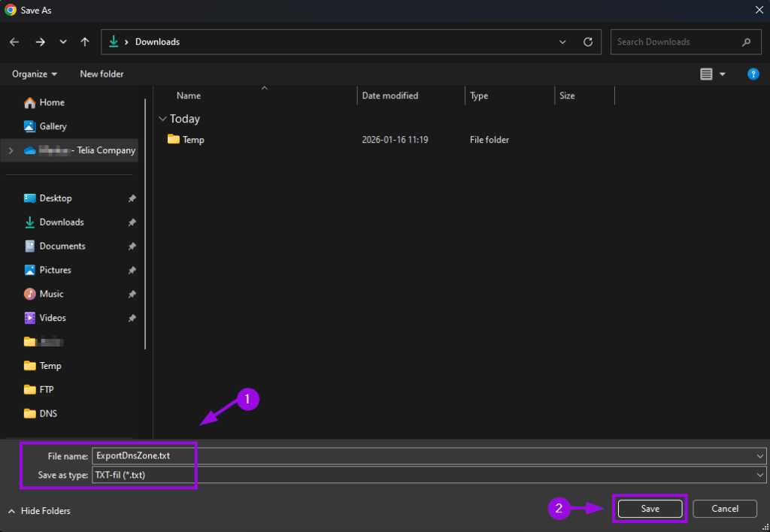Open the blue Help question mark icon
Image resolution: width=770 pixels, height=532 pixels.
tap(753, 74)
